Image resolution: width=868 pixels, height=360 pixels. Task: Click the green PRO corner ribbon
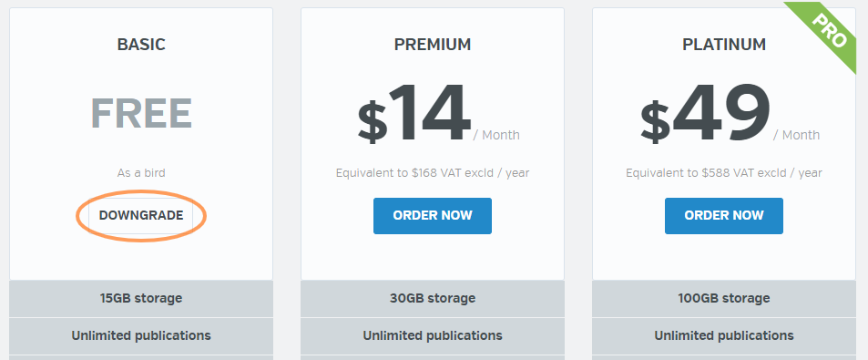pyautogui.click(x=828, y=30)
